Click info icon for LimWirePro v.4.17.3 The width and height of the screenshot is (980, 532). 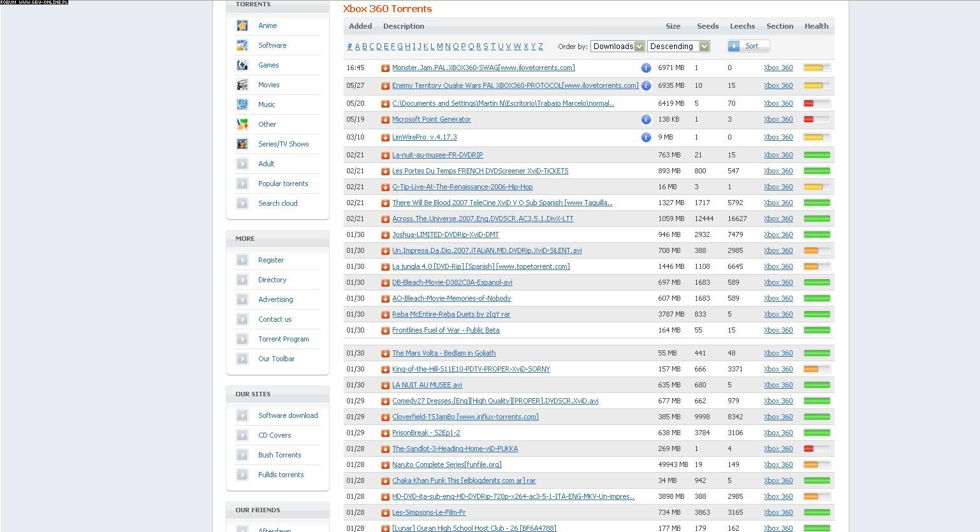click(645, 137)
